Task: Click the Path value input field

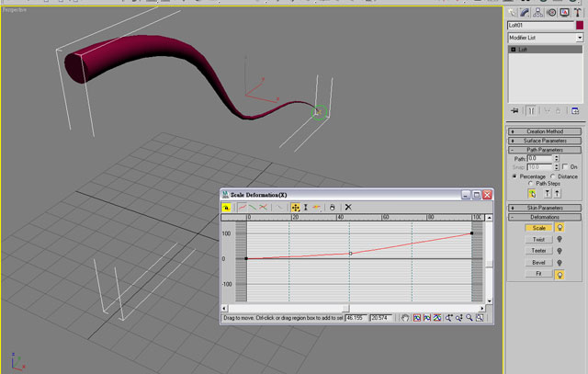Action: coord(540,159)
